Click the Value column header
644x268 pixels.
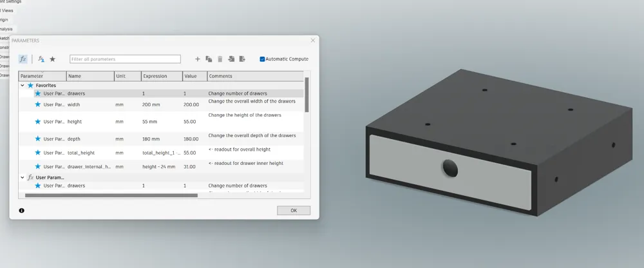194,76
